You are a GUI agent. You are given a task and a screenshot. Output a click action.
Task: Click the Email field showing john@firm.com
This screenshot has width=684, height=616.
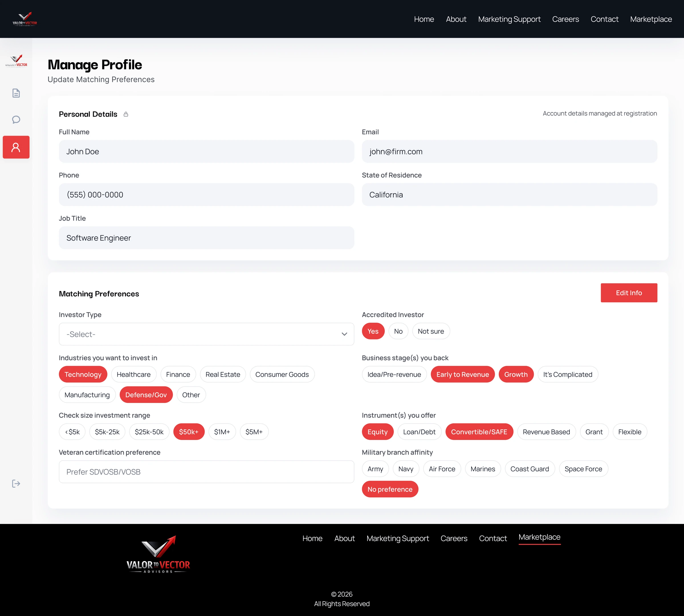(x=509, y=151)
